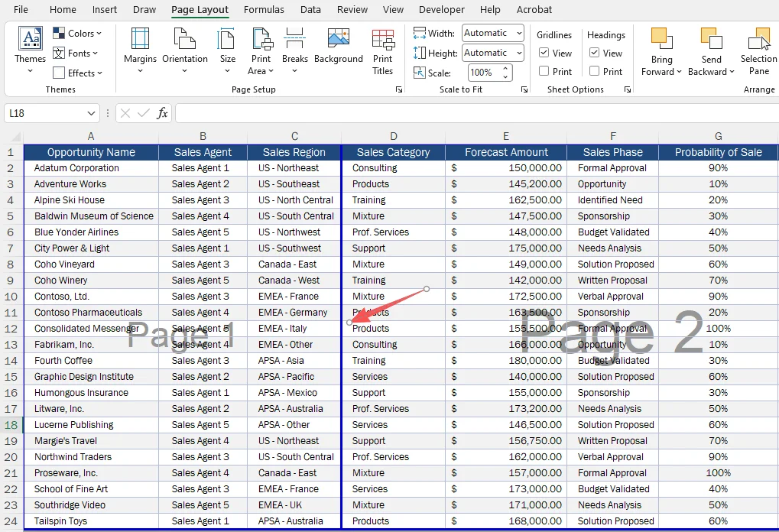779x532 pixels.
Task: Switch to the Insert tab
Action: click(x=105, y=9)
